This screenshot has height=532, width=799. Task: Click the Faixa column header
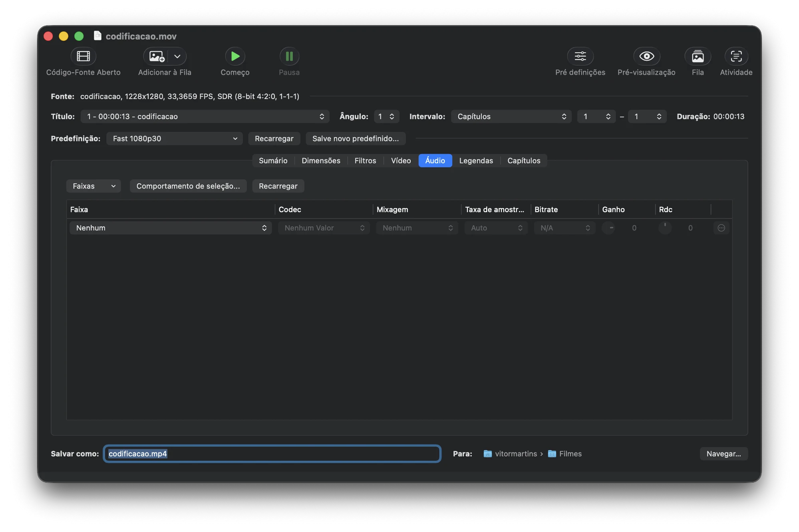pos(171,210)
